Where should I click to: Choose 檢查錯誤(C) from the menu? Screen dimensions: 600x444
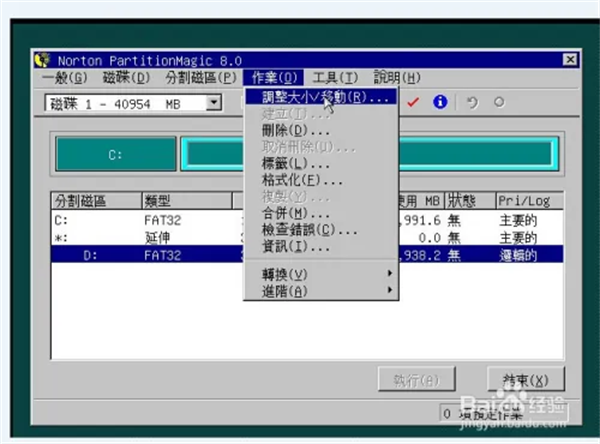pos(321,230)
